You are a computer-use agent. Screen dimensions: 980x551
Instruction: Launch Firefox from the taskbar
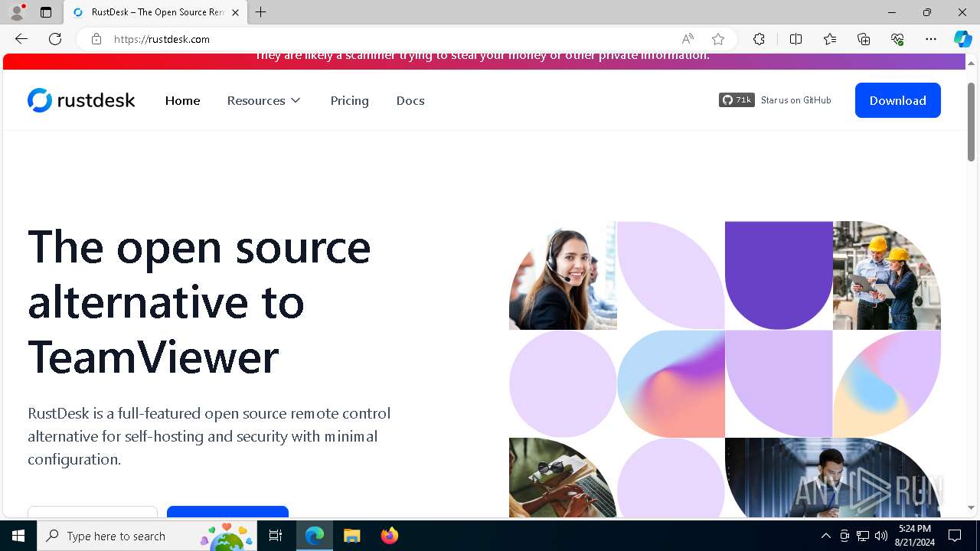[x=389, y=536]
